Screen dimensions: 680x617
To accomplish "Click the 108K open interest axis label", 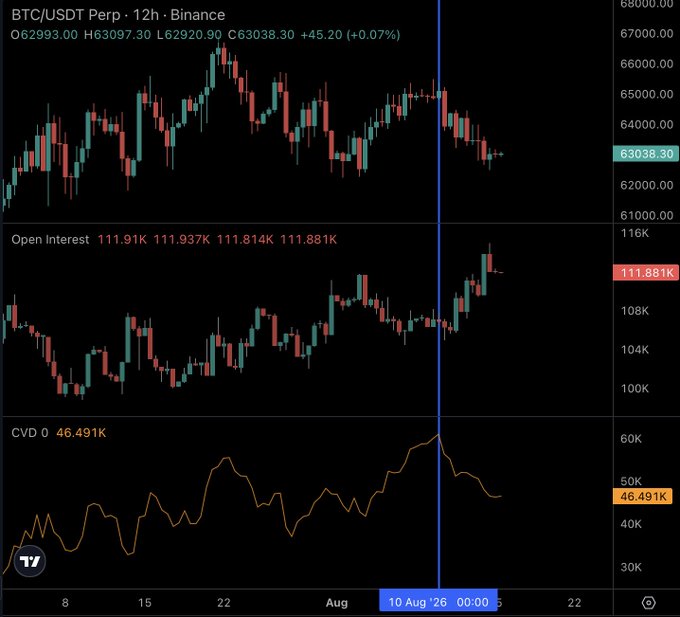I will [634, 311].
